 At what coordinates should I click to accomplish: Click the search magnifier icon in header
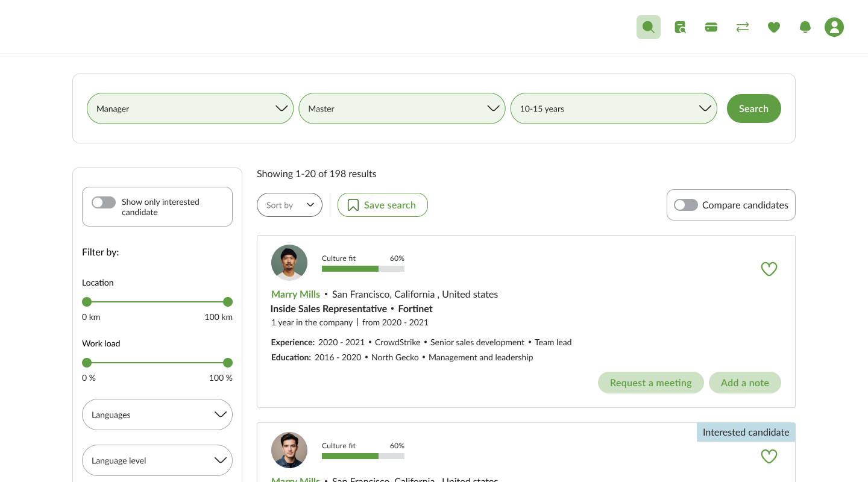[649, 27]
